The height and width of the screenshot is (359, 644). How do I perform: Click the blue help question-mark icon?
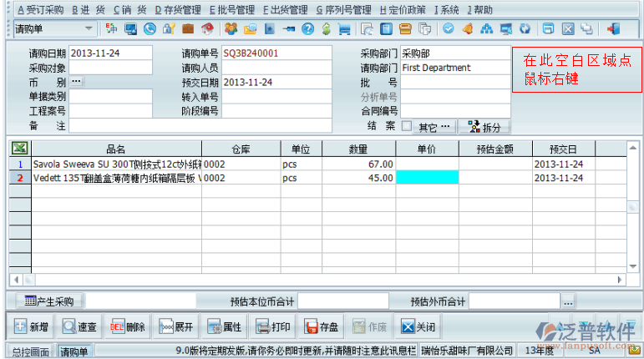[x=307, y=28]
